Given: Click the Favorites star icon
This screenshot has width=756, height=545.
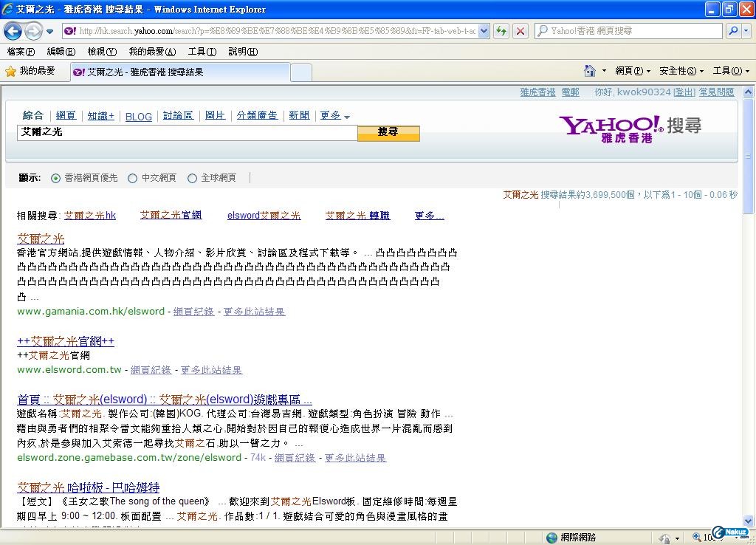Looking at the screenshot, I should 10,72.
